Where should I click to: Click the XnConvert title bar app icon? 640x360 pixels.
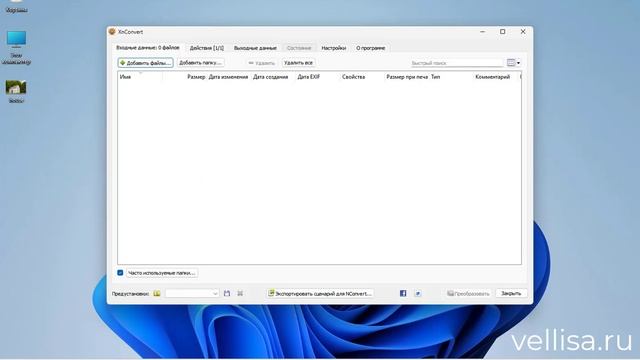(112, 31)
